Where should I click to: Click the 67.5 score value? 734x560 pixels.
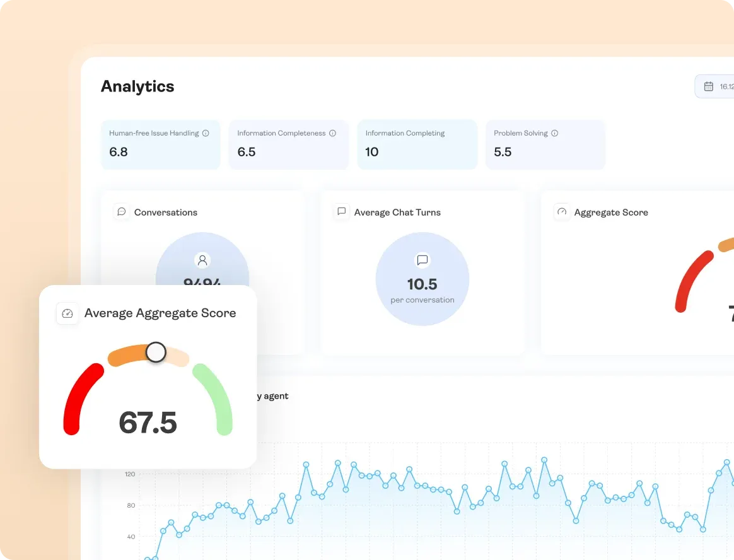[x=148, y=423]
